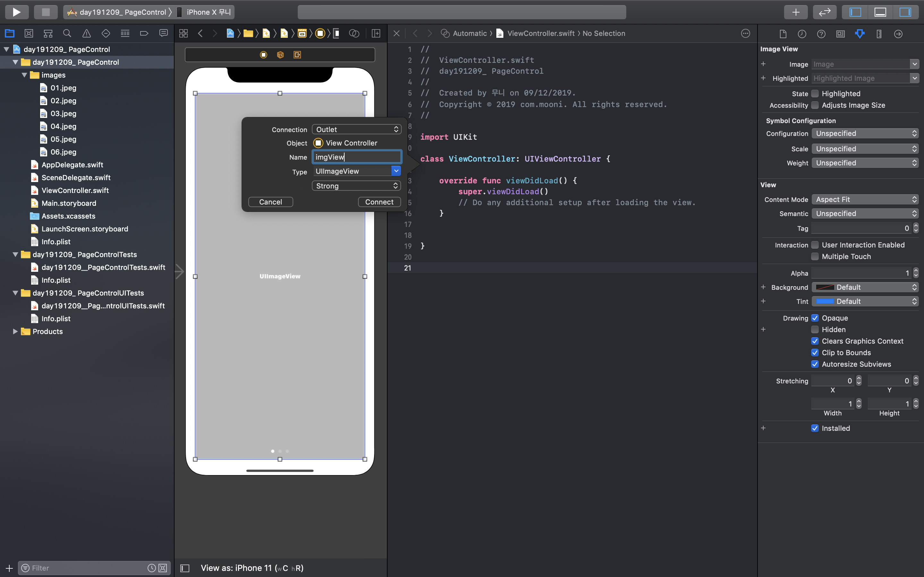The width and height of the screenshot is (924, 577).
Task: Toggle the Hidden checkbox
Action: (x=815, y=330)
